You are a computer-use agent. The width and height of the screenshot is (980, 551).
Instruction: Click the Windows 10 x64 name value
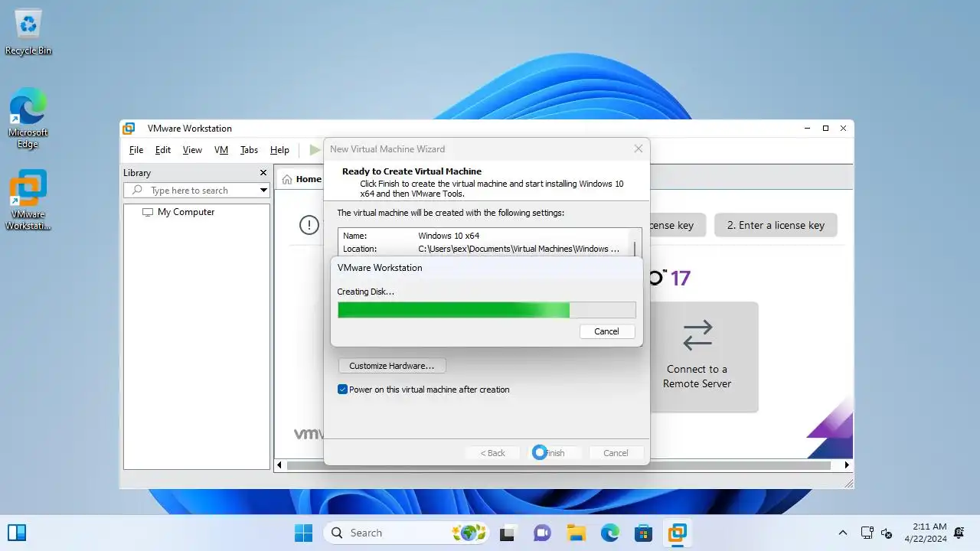[x=449, y=236]
